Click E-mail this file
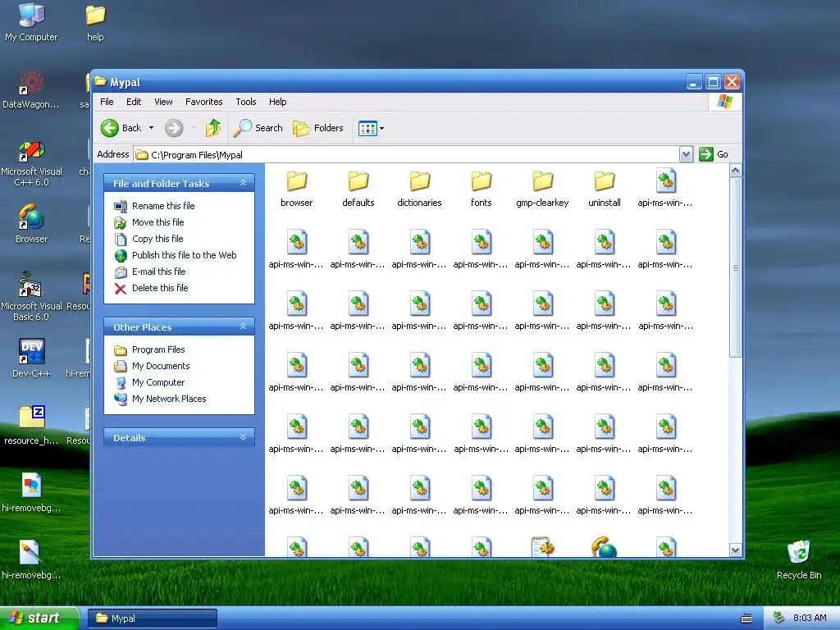 [x=151, y=272]
